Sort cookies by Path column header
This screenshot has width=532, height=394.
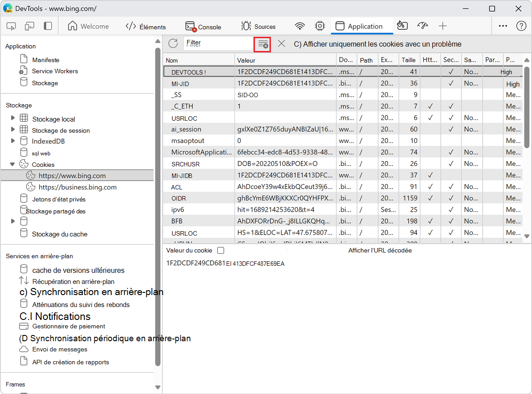point(368,60)
